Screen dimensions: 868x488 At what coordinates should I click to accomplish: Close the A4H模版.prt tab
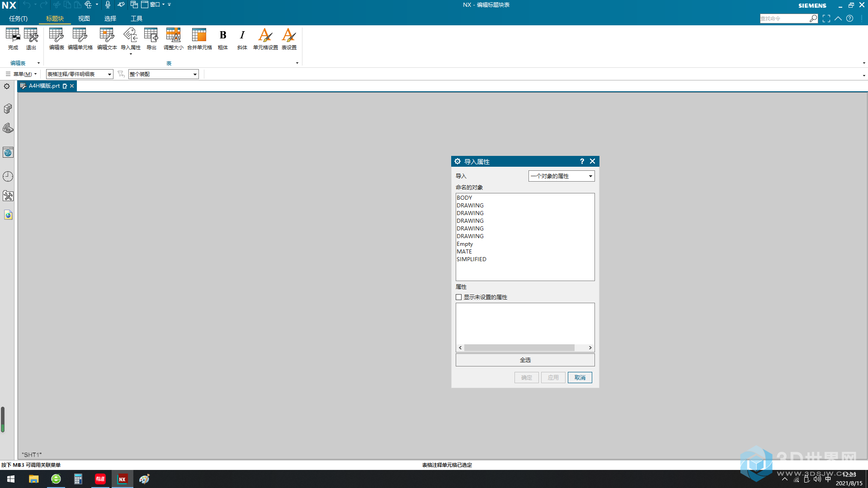click(72, 86)
